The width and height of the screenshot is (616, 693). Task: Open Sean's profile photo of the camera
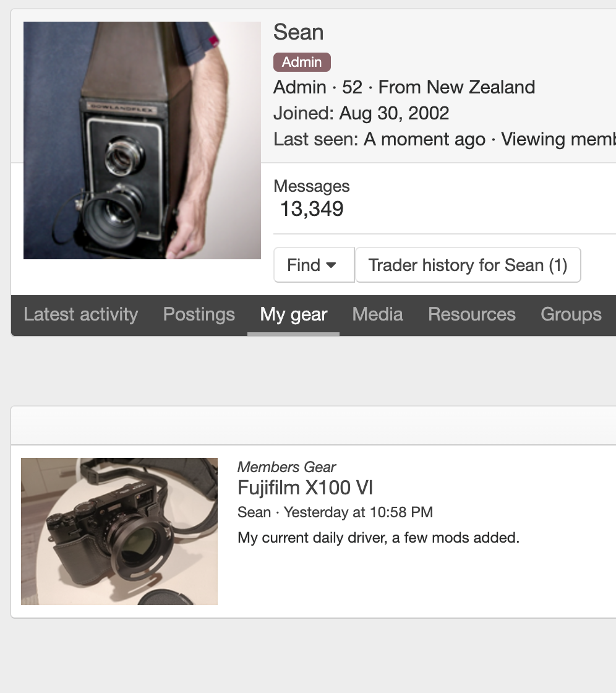coord(142,139)
